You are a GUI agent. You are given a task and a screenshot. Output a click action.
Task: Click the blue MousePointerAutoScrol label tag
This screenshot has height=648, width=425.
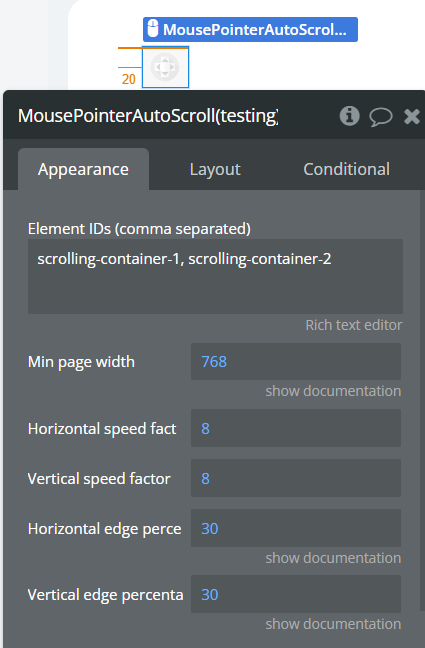pyautogui.click(x=250, y=29)
